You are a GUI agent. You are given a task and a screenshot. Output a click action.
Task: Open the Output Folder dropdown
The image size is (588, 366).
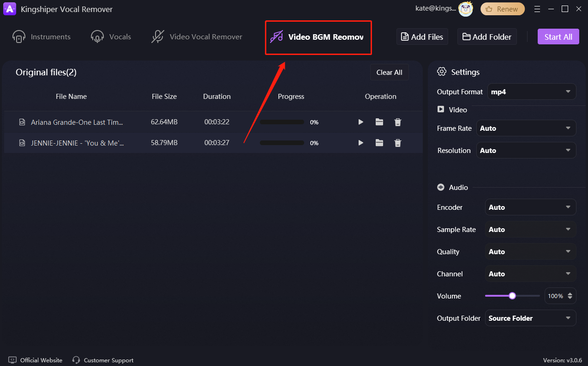[531, 318]
